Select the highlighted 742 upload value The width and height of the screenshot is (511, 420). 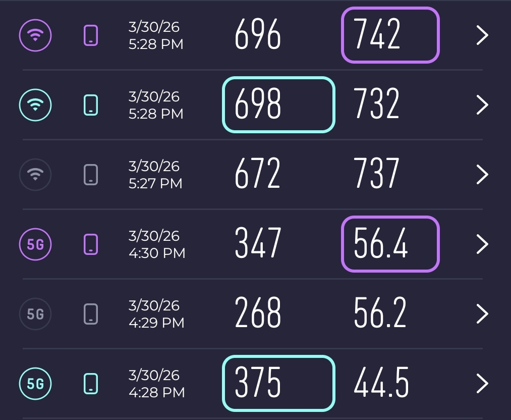(390, 35)
